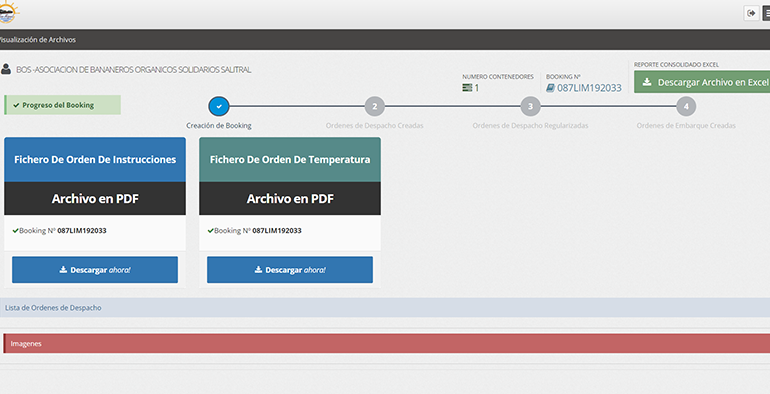Click the booking book icon

pos(550,88)
